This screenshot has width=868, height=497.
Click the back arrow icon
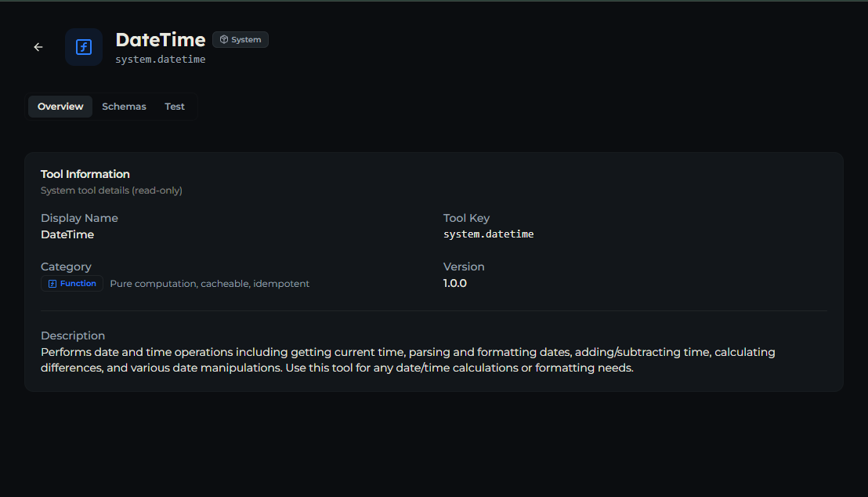coord(38,47)
